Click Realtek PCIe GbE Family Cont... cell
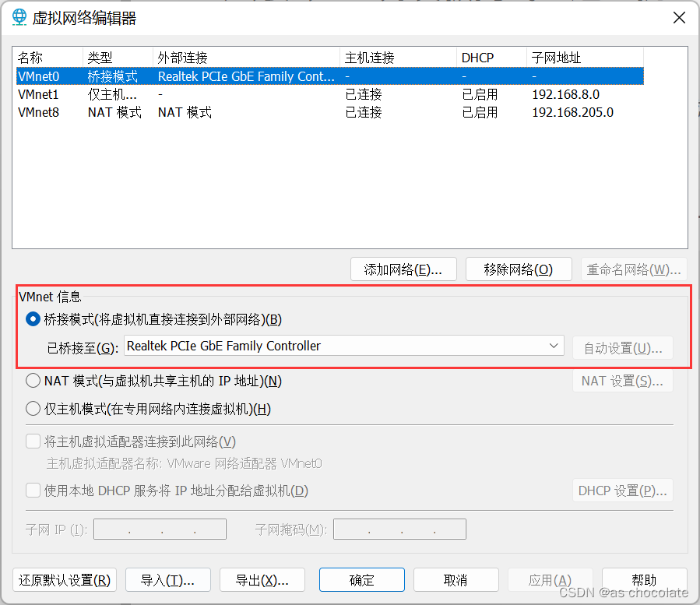Viewport: 700px width, 605px height. point(246,76)
